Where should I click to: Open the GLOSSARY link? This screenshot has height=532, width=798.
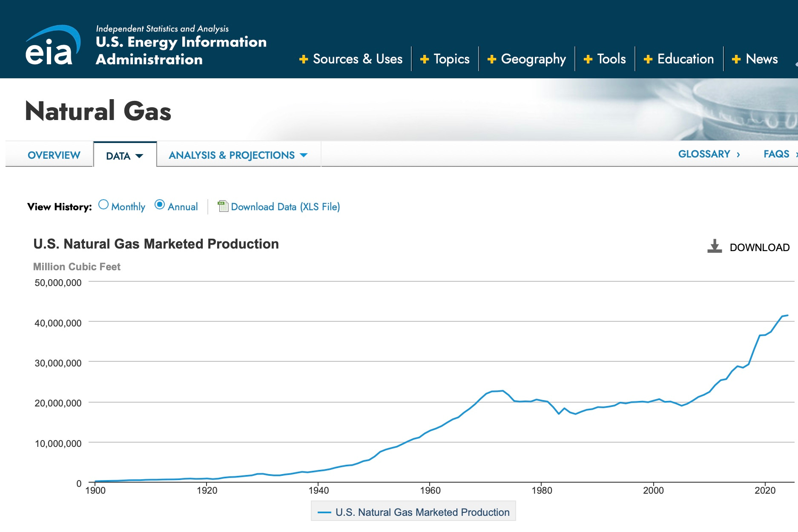709,154
